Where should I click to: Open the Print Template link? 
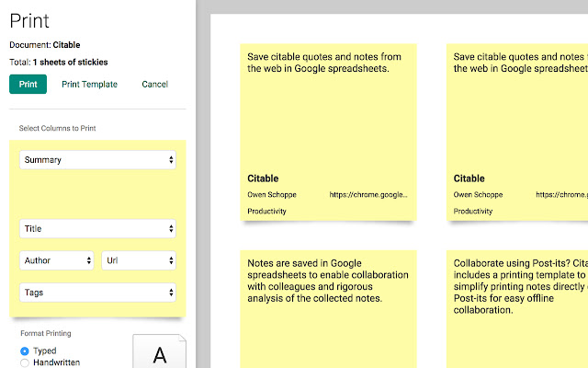[x=89, y=84]
